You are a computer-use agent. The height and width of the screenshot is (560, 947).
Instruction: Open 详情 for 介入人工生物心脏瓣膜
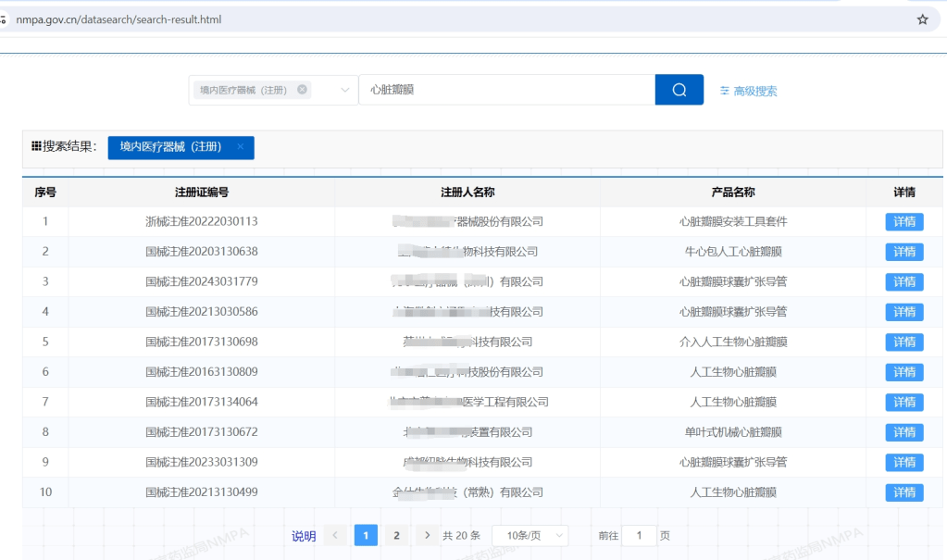pos(903,342)
